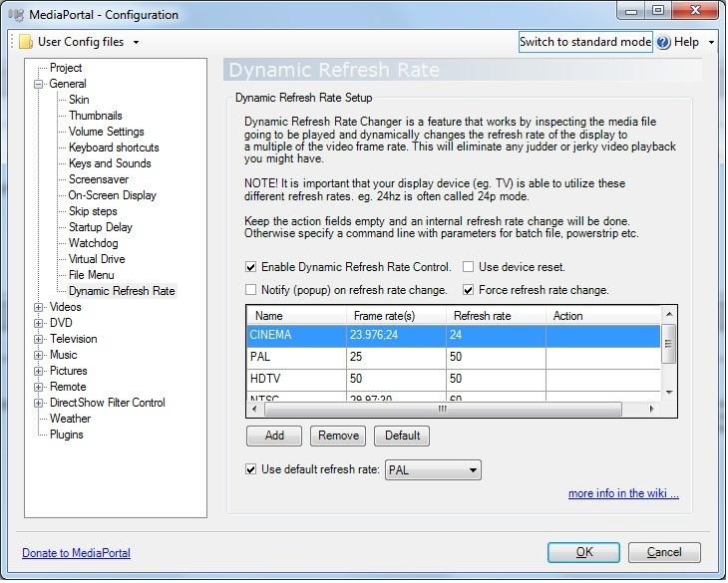Expand the Remote tree node
The image size is (728, 583).
click(39, 388)
